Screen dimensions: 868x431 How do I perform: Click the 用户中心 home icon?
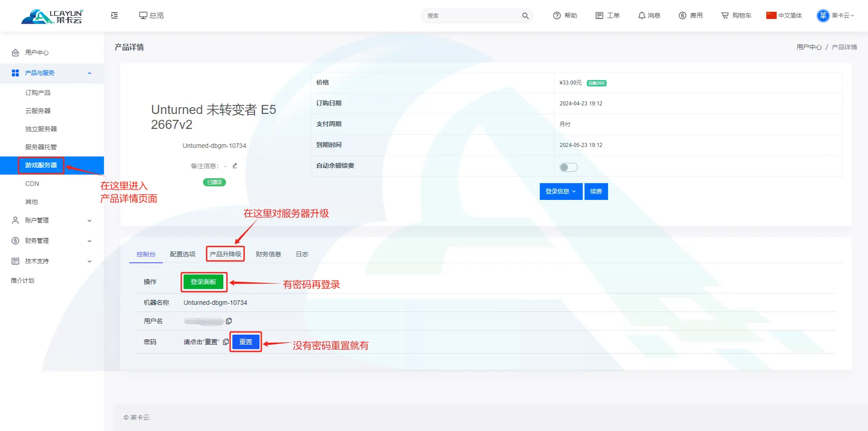(15, 52)
